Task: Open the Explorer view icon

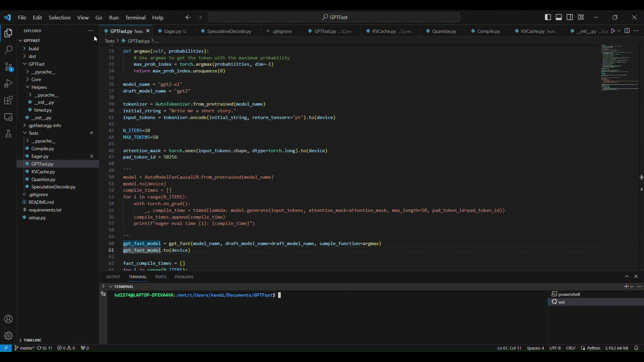Action: [x=8, y=33]
